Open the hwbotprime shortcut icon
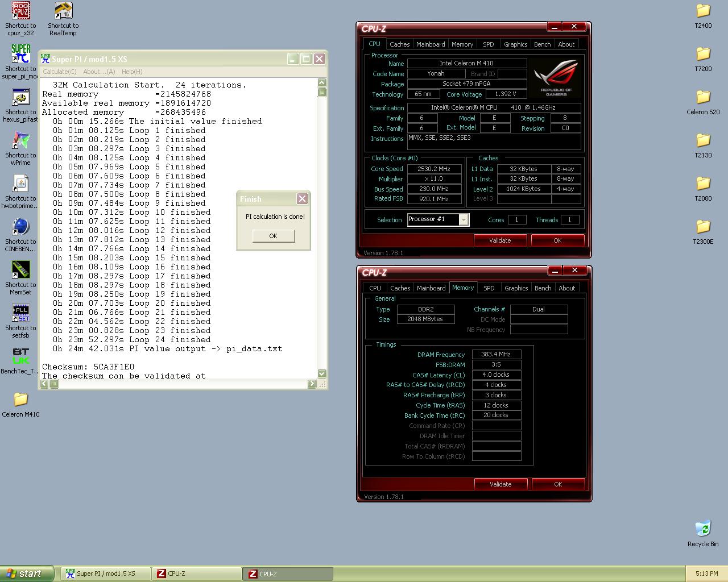 20,184
